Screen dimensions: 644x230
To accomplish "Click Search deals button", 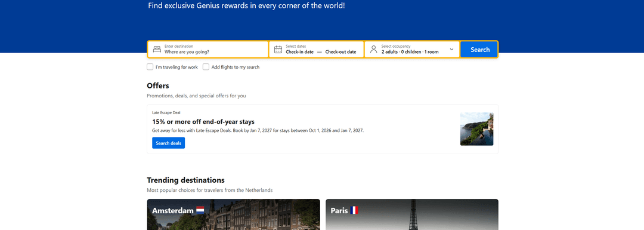I will [x=168, y=143].
